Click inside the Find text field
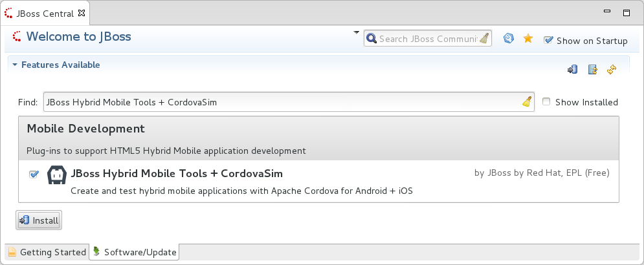Image resolution: width=644 pixels, height=265 pixels. (289, 101)
